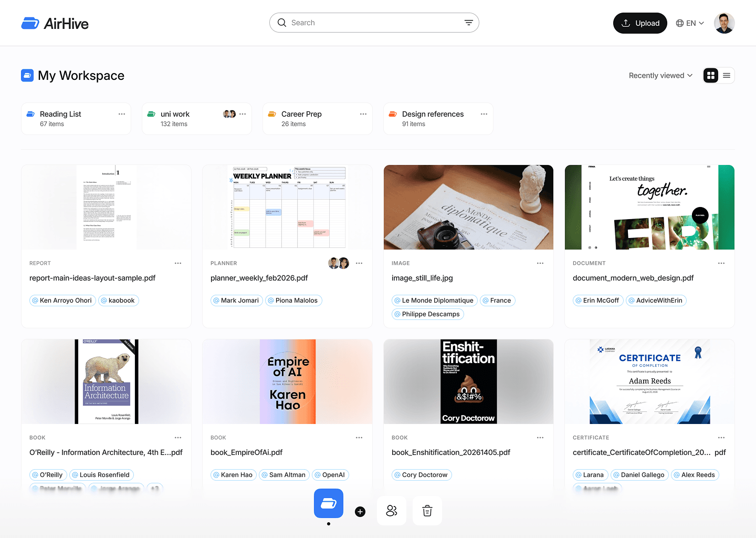Click the AirHive logo
The image size is (756, 538).
(x=55, y=23)
